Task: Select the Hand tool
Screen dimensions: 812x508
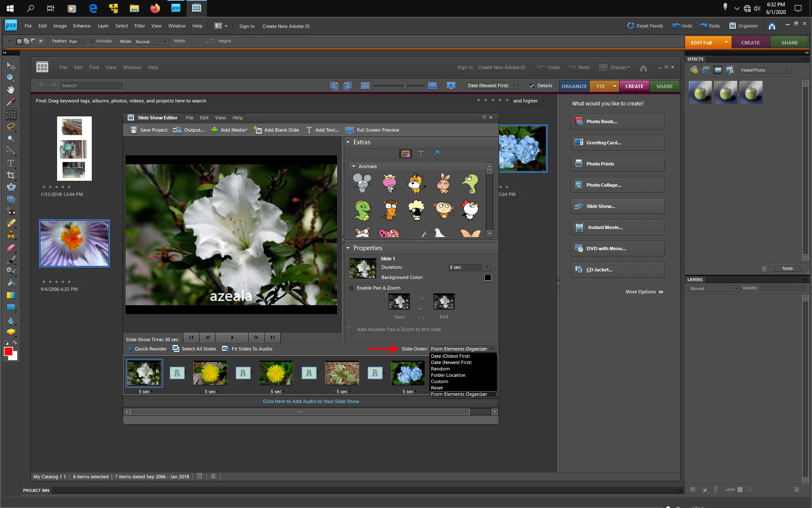Action: [x=11, y=90]
